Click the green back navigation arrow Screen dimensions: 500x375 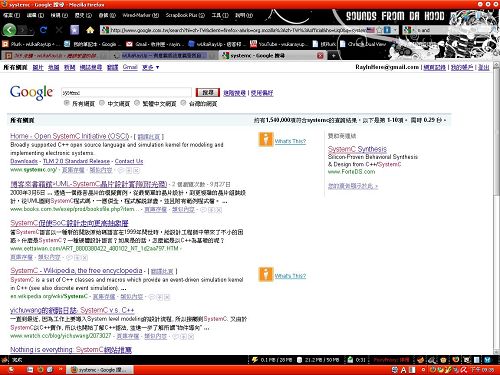(x=9, y=30)
